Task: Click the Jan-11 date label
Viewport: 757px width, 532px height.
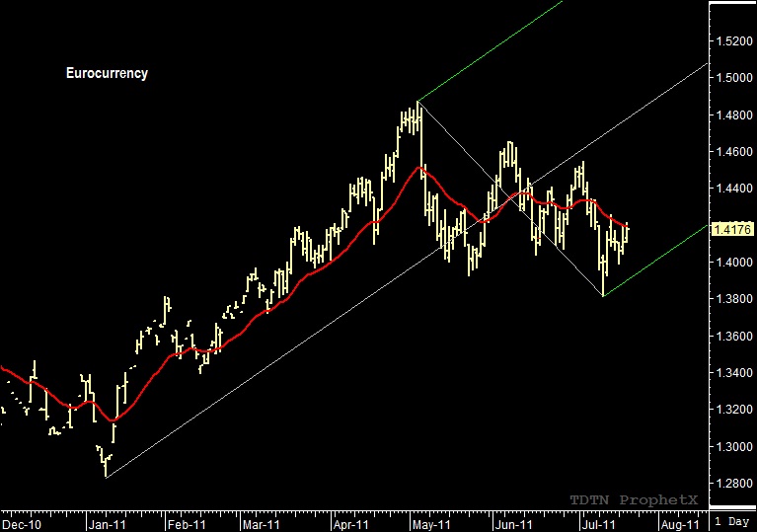Action: (x=108, y=524)
